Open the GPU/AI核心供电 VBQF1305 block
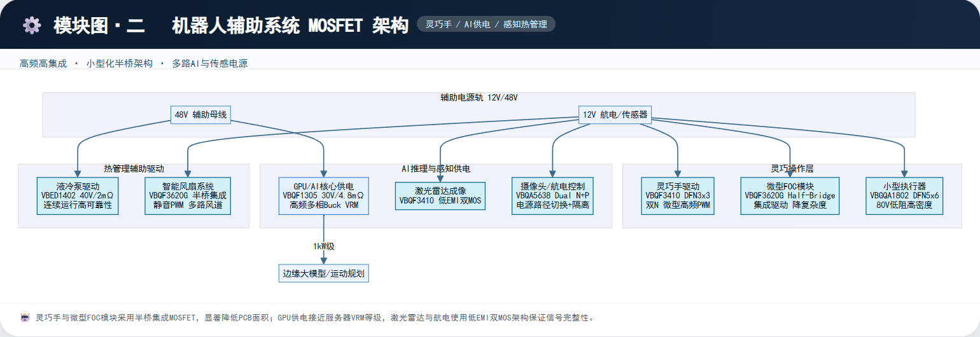Viewport: 980px width, 337px height. point(323,196)
